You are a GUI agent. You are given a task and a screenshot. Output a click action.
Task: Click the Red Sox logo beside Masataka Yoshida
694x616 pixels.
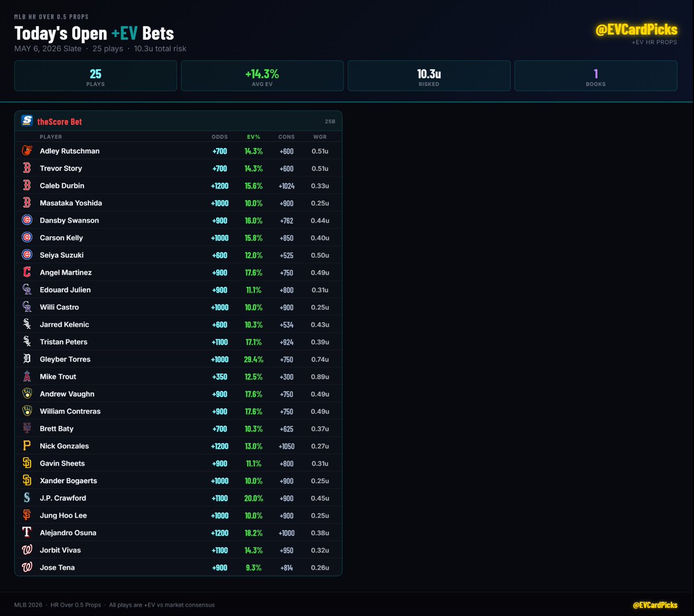coord(27,202)
